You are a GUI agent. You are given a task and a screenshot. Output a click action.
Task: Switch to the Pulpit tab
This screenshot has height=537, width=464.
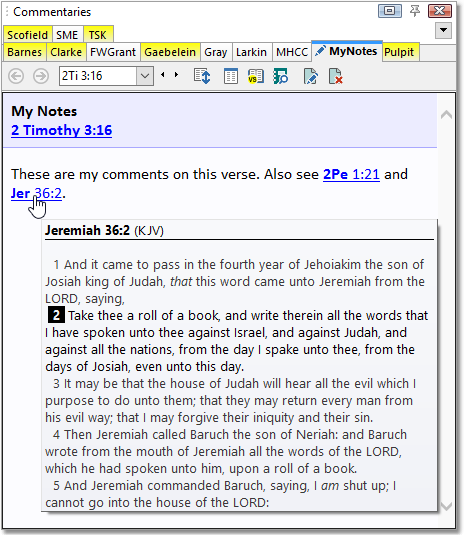(399, 52)
